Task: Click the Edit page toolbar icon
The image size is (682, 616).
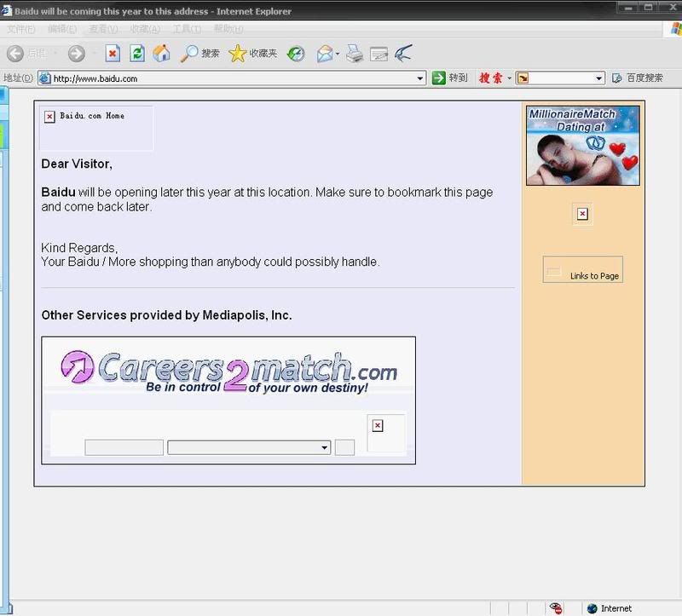Action: tap(379, 55)
